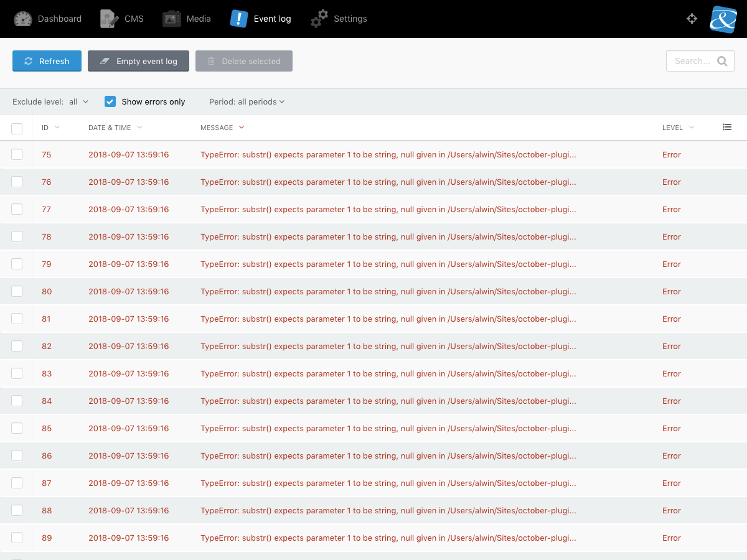Click Error level of event 85
747x560 pixels.
click(672, 429)
